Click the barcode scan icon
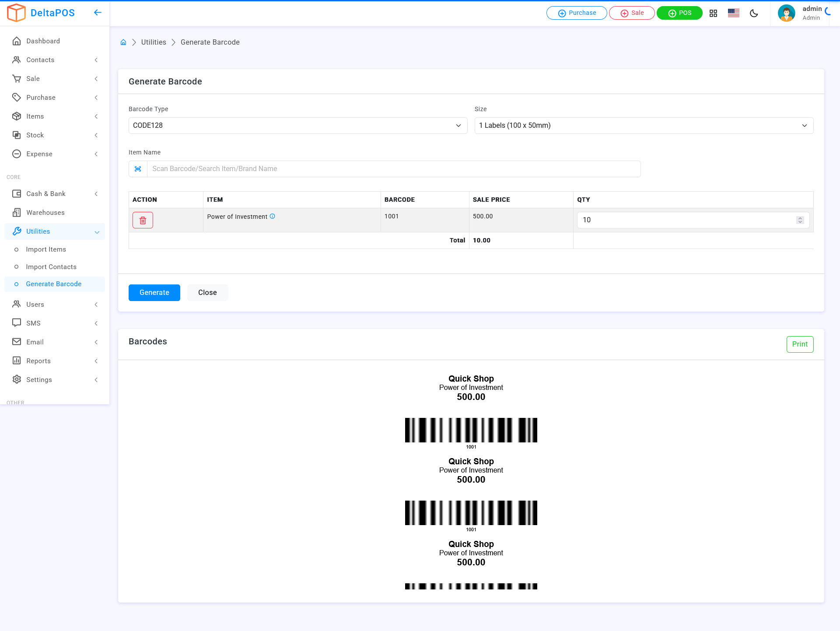Screen dimensions: 840x631 [x=138, y=169]
